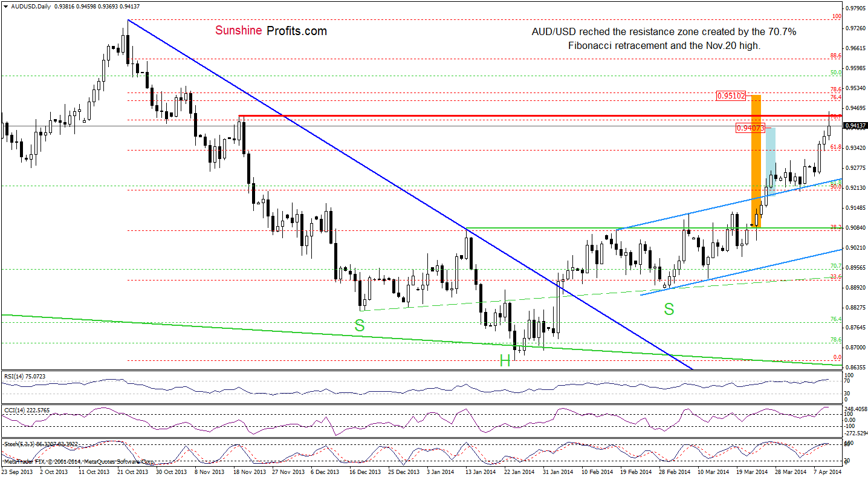Select the orange projection rectangle
868x477 pixels.
point(756,161)
